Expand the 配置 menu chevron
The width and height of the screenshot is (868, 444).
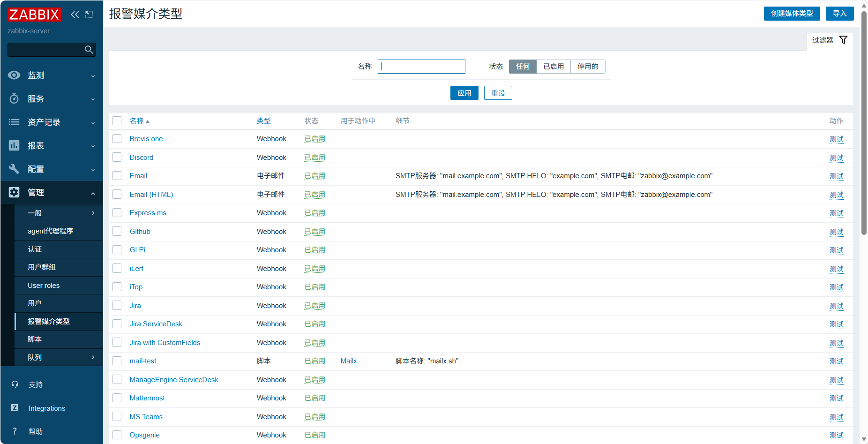(x=93, y=170)
